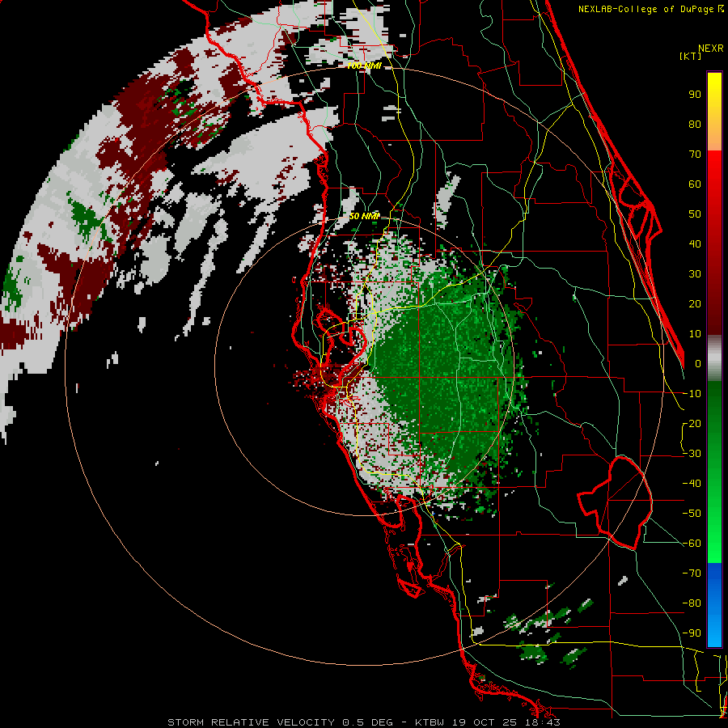Click the -90 scale value
Viewport: 728px width, 728px height.
pyautogui.click(x=692, y=633)
